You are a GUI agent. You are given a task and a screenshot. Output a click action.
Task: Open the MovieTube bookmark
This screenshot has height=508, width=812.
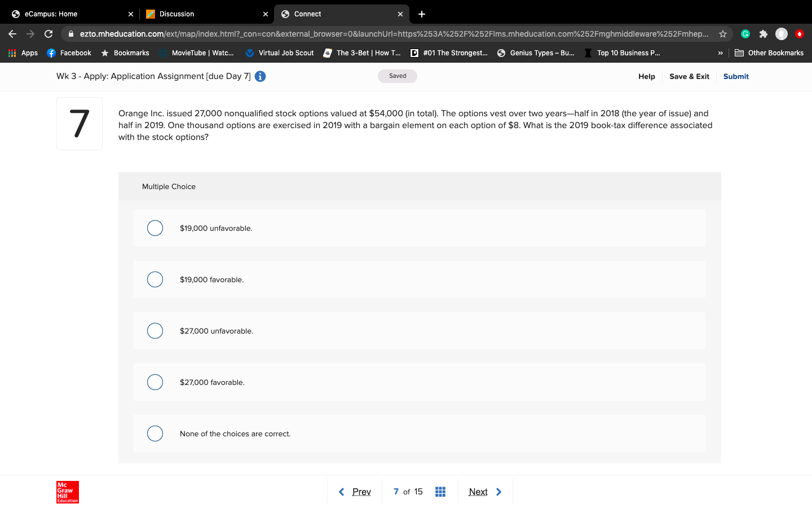coord(196,53)
